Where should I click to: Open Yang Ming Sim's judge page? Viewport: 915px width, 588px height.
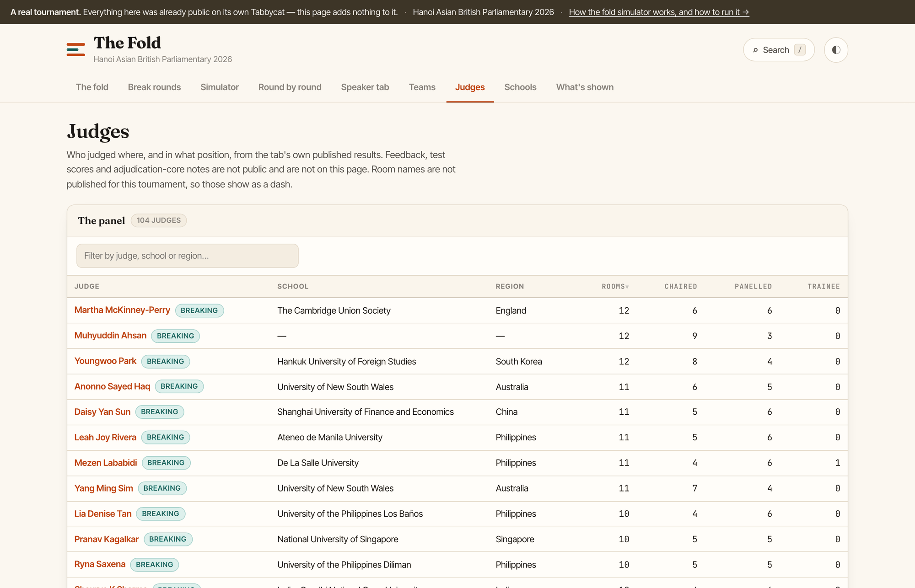pyautogui.click(x=104, y=488)
